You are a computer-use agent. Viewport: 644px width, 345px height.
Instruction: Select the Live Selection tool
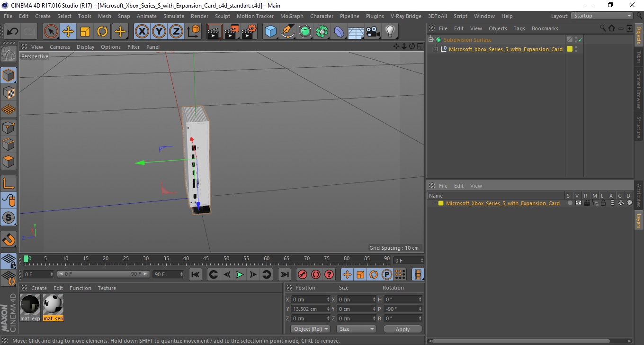click(x=51, y=32)
